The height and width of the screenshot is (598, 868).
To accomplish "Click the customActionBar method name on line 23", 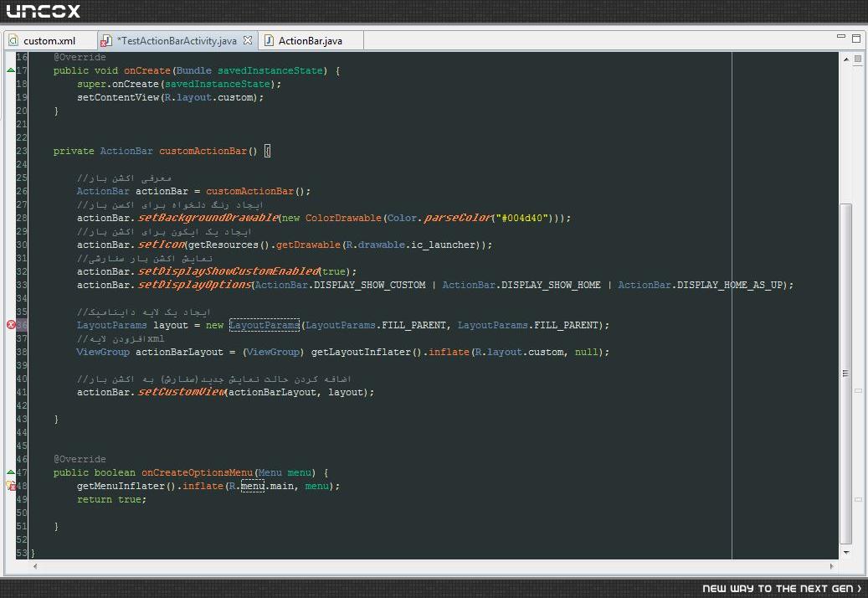I will (203, 151).
